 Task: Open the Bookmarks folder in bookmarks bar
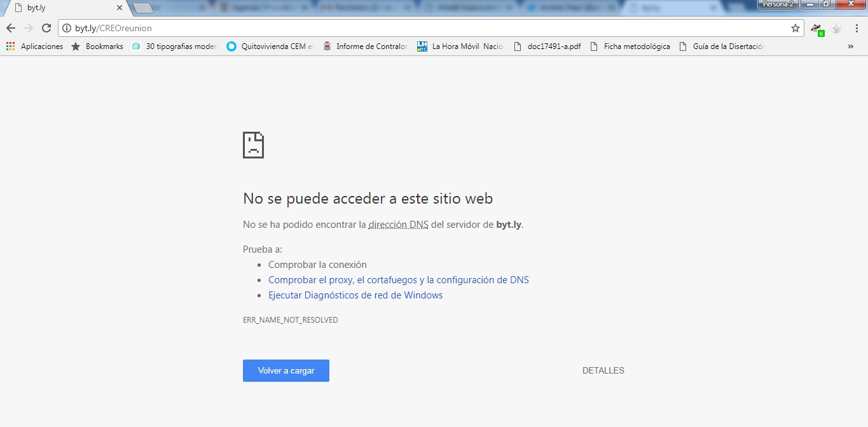97,46
